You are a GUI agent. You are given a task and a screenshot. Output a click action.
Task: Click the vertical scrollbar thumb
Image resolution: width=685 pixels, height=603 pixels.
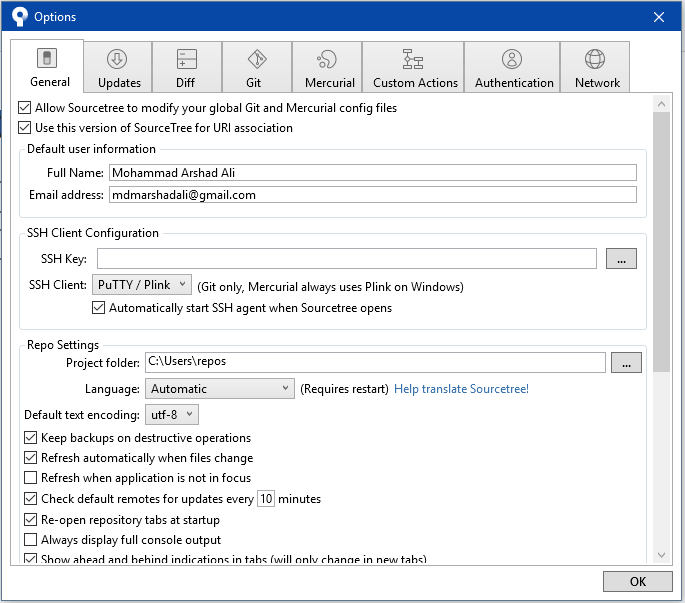pyautogui.click(x=661, y=242)
